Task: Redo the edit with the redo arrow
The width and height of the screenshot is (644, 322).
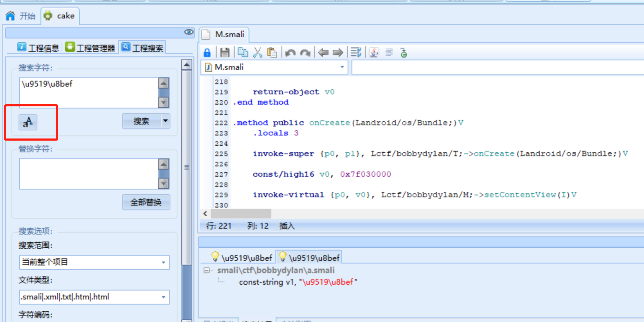Action: tap(305, 53)
